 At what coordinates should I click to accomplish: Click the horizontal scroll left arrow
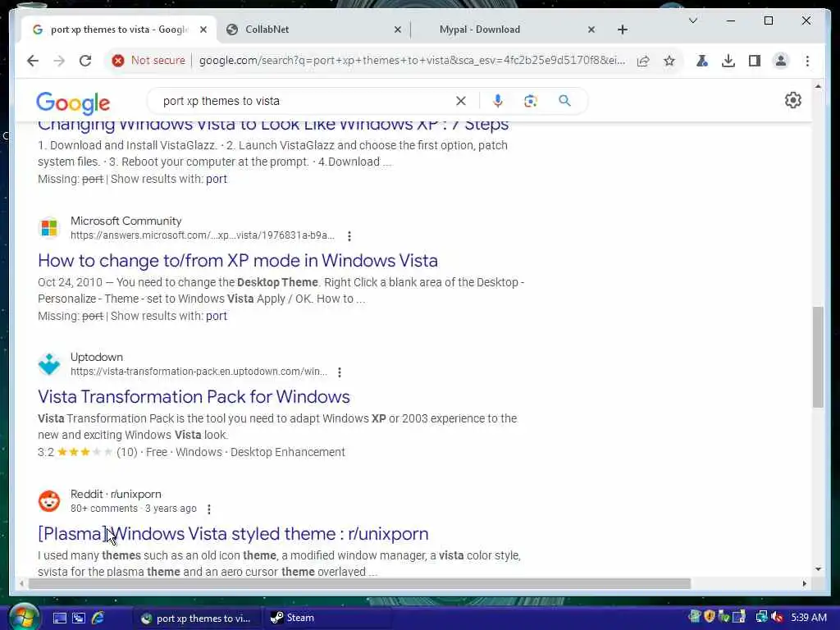tap(21, 583)
